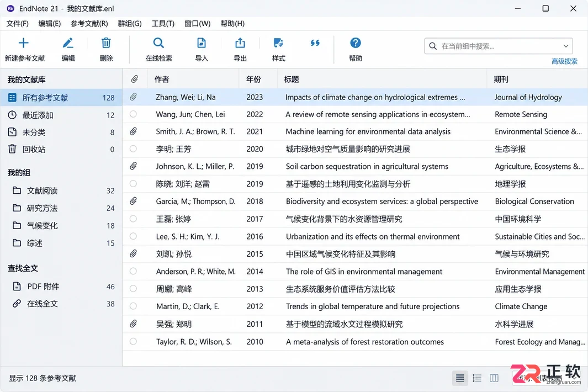Click paperclip icon on Smith, J. A. row
Screen dimensions: 588x392
pyautogui.click(x=133, y=131)
